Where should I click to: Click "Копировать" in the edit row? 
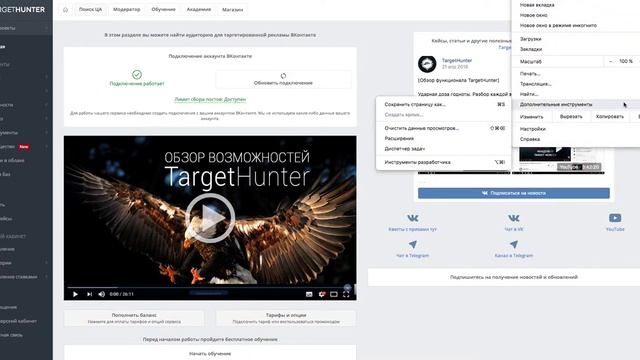609,117
